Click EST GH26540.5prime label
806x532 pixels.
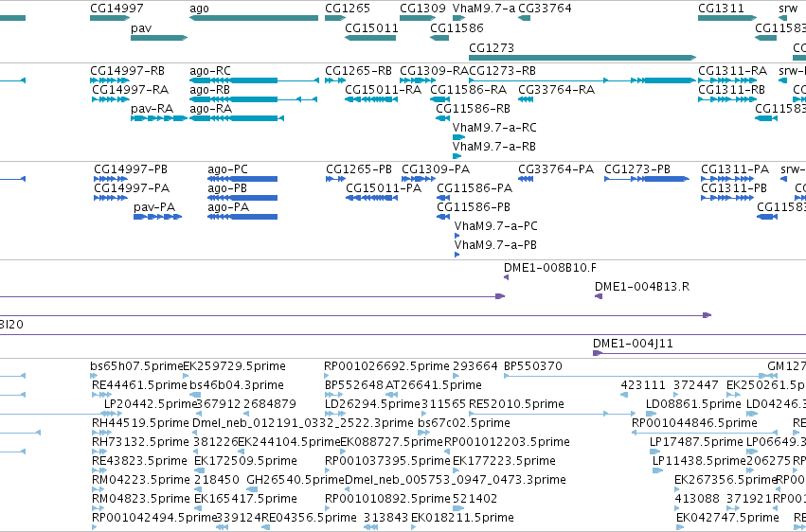pyautogui.click(x=296, y=480)
